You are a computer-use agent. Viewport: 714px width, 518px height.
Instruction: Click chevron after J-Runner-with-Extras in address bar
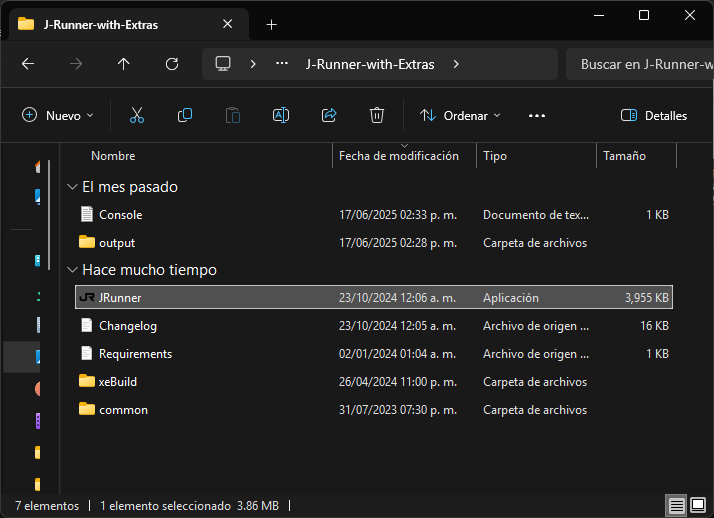[x=456, y=64]
